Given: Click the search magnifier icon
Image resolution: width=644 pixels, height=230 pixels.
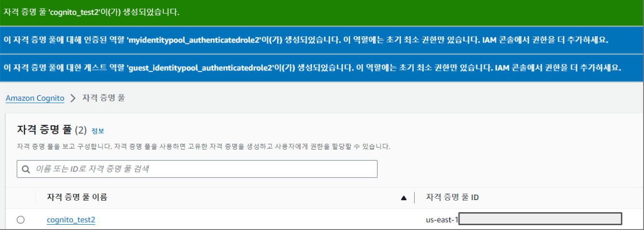Looking at the screenshot, I should coord(26,169).
